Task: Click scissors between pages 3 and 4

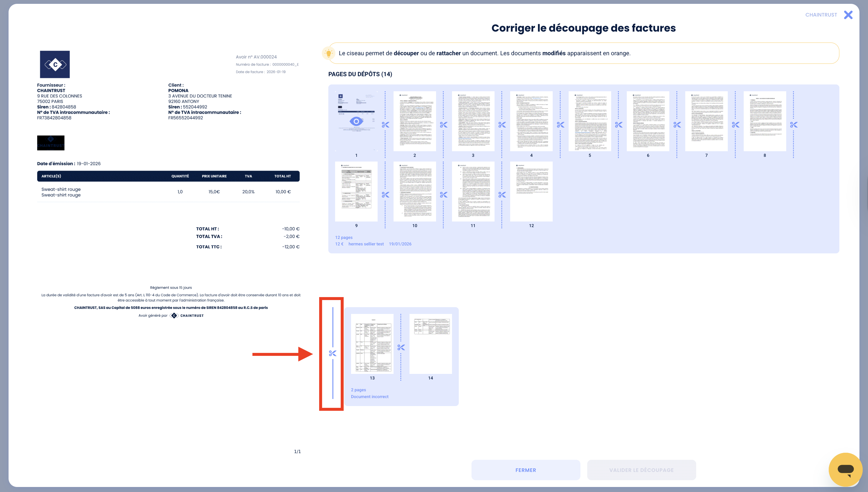Action: (502, 125)
